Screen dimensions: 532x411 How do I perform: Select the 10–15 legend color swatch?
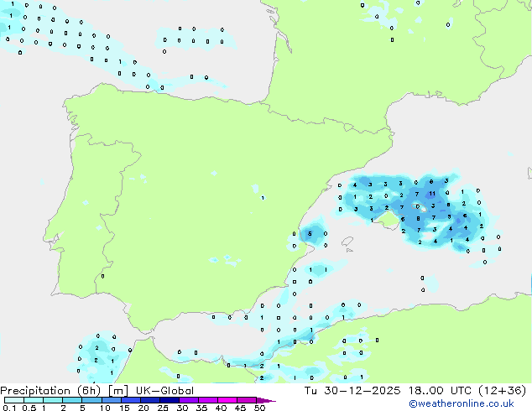(x=112, y=400)
